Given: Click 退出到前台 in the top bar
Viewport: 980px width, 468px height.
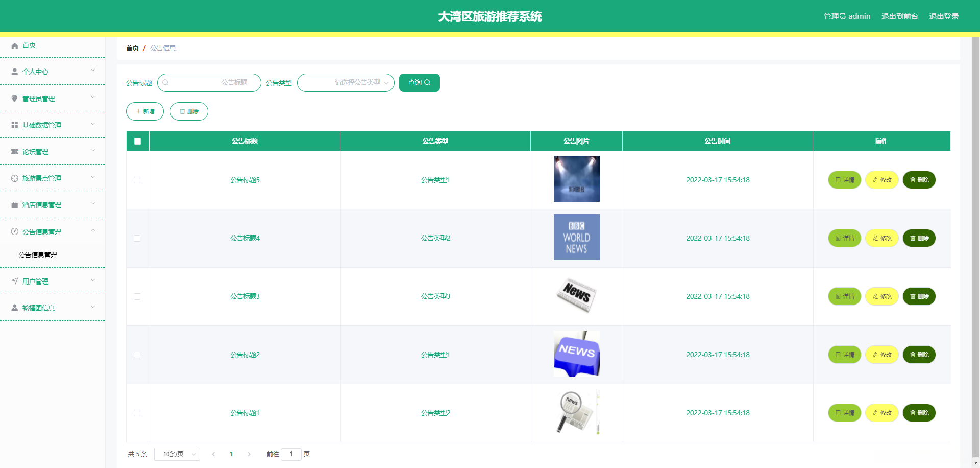Looking at the screenshot, I should point(900,16).
